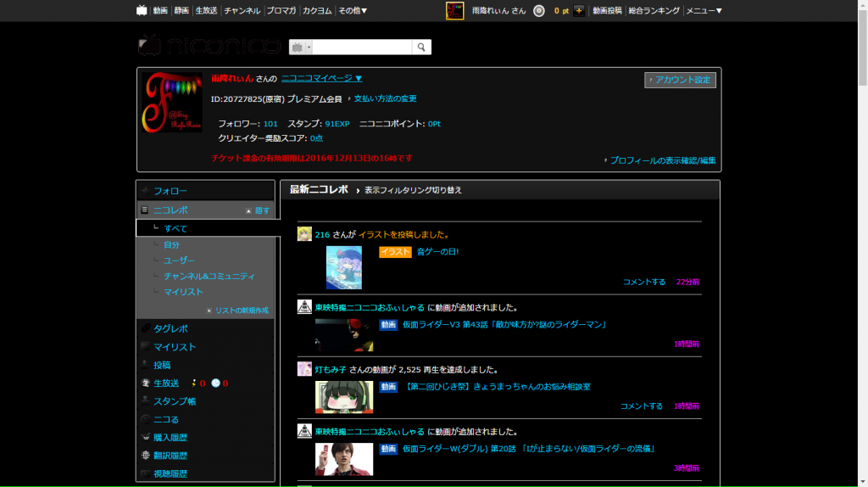Open タグレポ in the sidebar

170,328
